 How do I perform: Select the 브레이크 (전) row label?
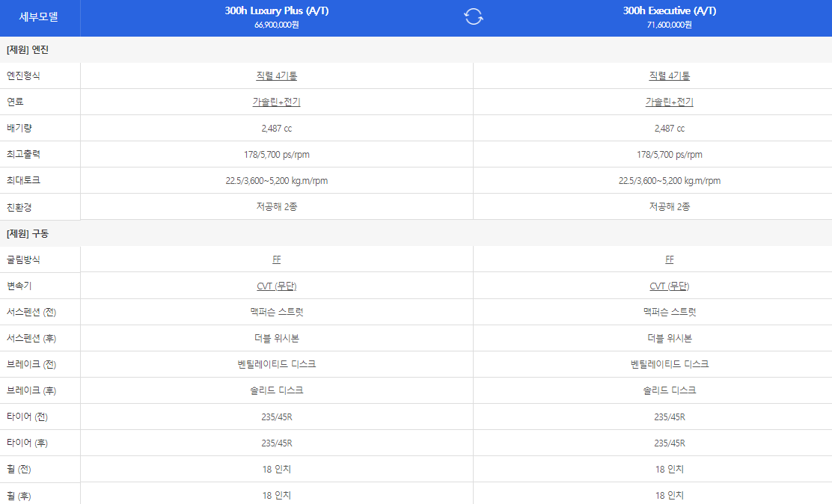[x=31, y=364]
